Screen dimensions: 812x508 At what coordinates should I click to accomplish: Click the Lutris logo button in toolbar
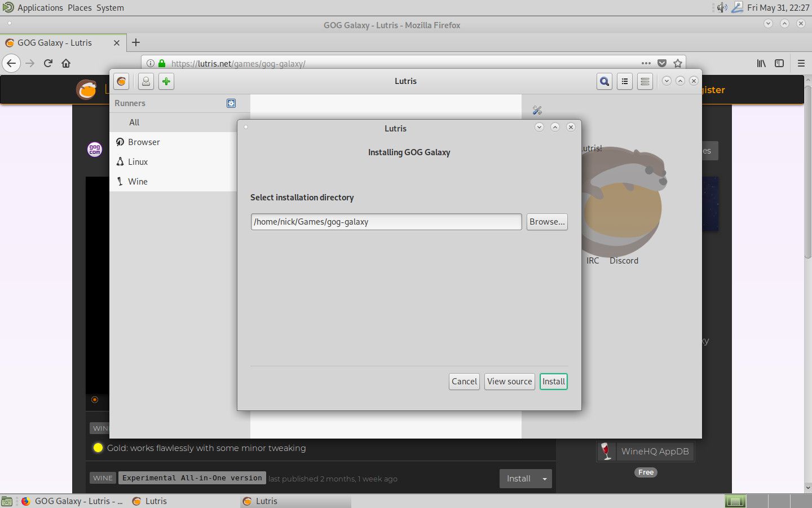(x=121, y=81)
